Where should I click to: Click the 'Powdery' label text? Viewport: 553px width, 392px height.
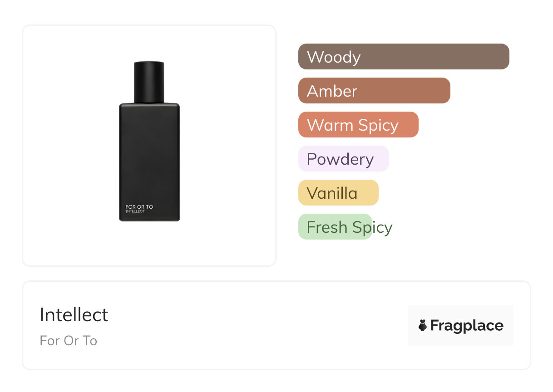tap(340, 159)
